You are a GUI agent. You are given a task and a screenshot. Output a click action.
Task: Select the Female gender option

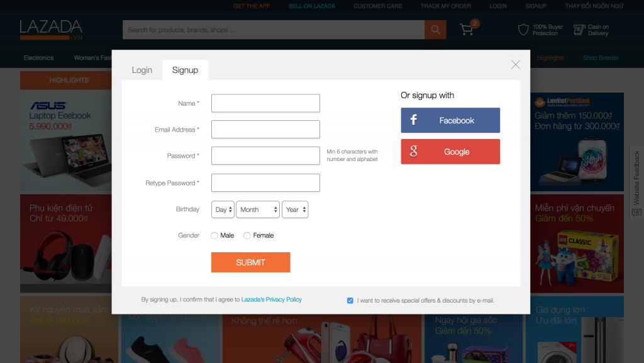click(247, 235)
